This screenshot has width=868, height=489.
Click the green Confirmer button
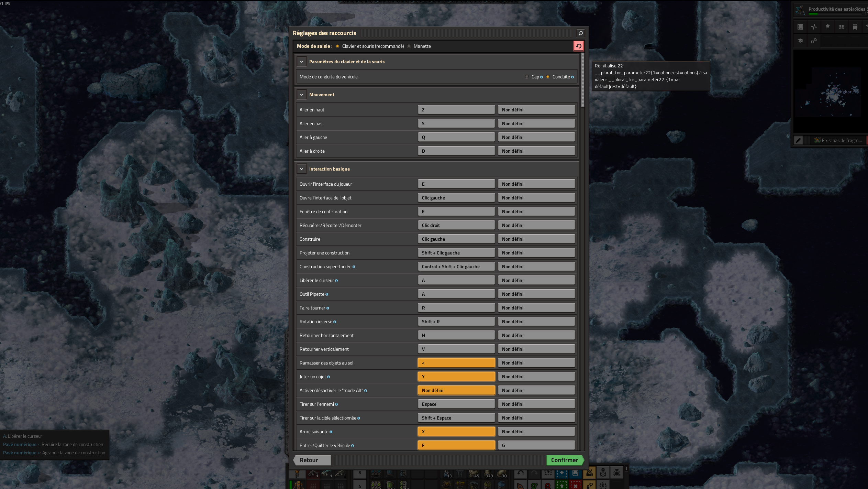(565, 460)
